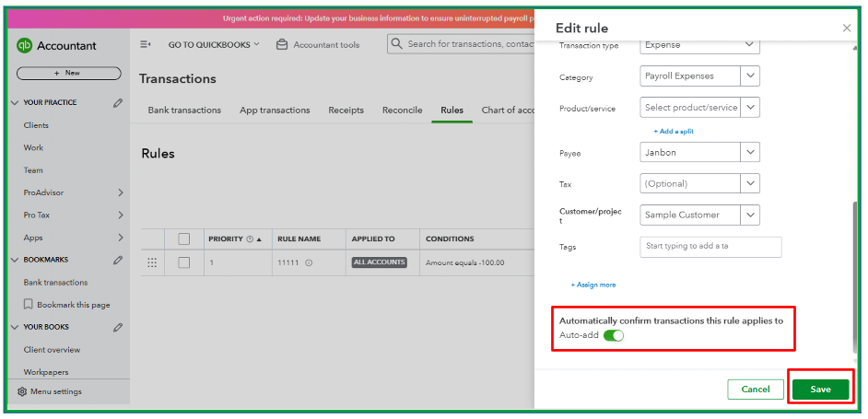
Task: Close the Edit rule panel
Action: tap(847, 29)
